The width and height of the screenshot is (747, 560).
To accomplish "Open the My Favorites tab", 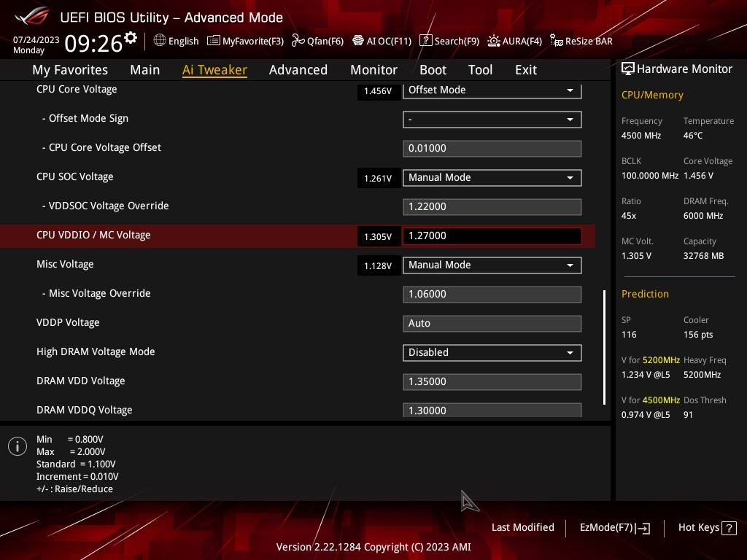I will click(x=70, y=70).
